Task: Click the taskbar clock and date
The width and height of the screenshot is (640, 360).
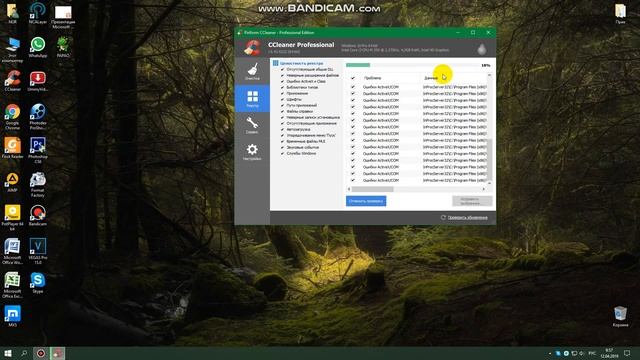Action: click(609, 353)
